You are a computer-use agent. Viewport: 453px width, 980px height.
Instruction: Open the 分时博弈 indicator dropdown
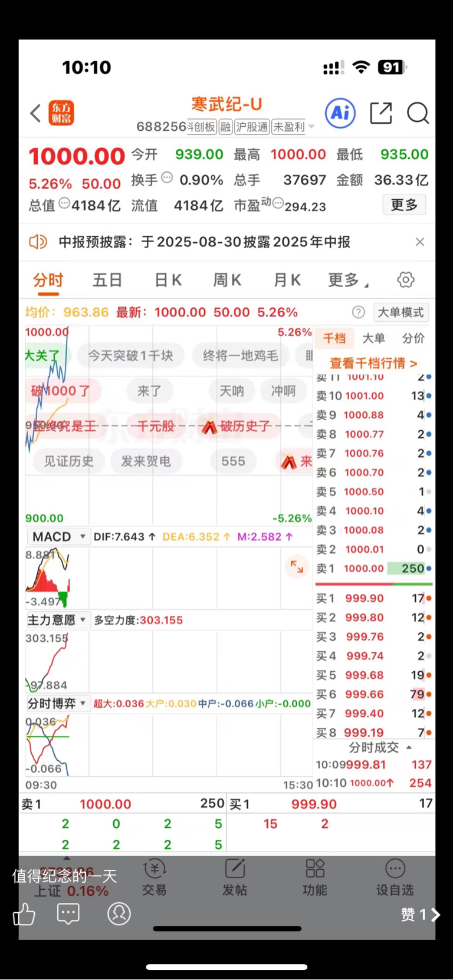pyautogui.click(x=58, y=703)
